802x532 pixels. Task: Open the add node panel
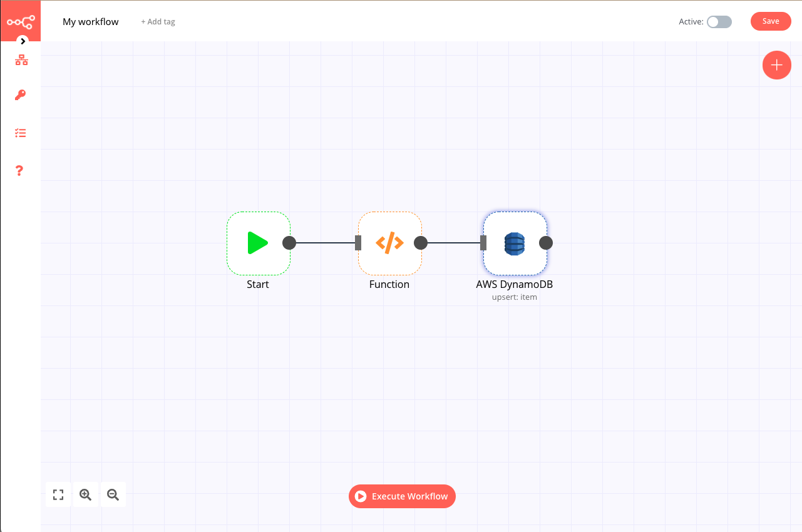(x=776, y=65)
